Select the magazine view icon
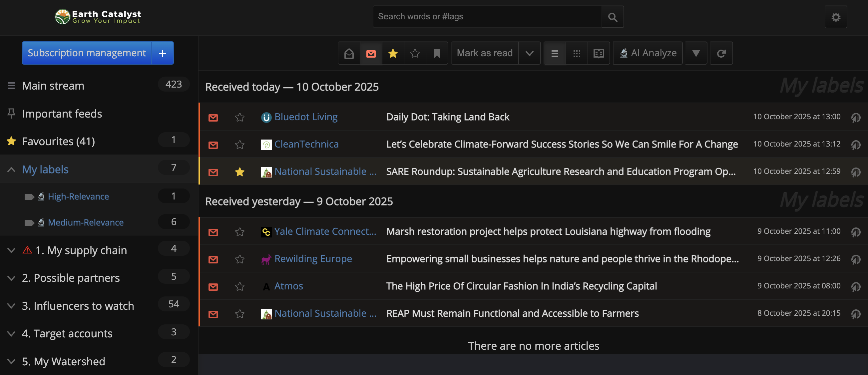This screenshot has height=375, width=868. (599, 53)
